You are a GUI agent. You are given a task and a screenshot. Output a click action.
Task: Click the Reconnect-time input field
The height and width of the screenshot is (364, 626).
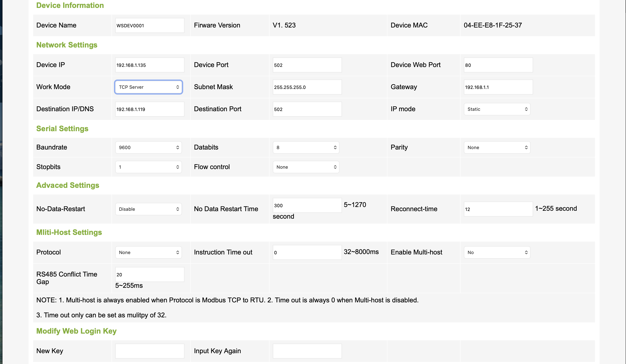click(x=498, y=209)
